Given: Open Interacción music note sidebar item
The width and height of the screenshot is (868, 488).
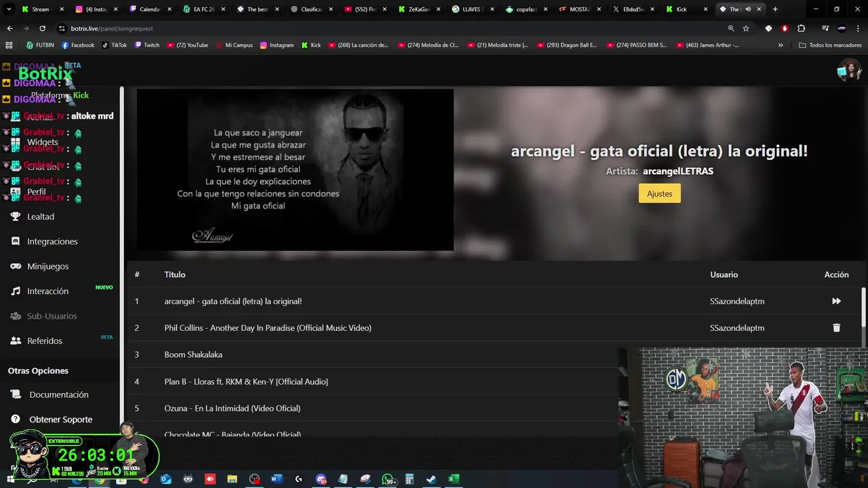Looking at the screenshot, I should click(x=47, y=291).
